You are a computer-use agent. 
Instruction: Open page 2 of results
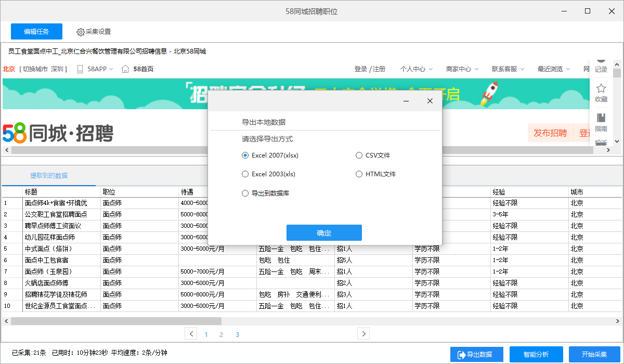point(221,334)
